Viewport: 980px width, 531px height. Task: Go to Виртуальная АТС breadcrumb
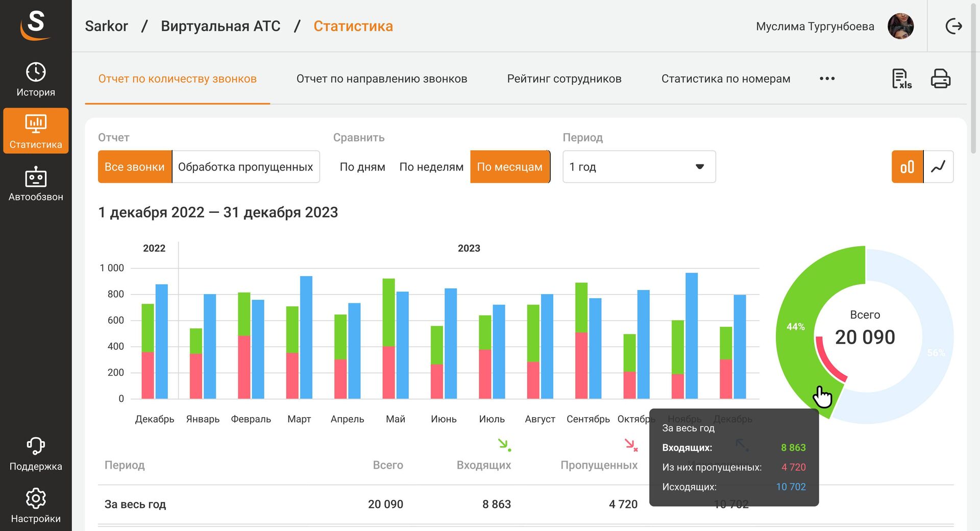click(220, 26)
